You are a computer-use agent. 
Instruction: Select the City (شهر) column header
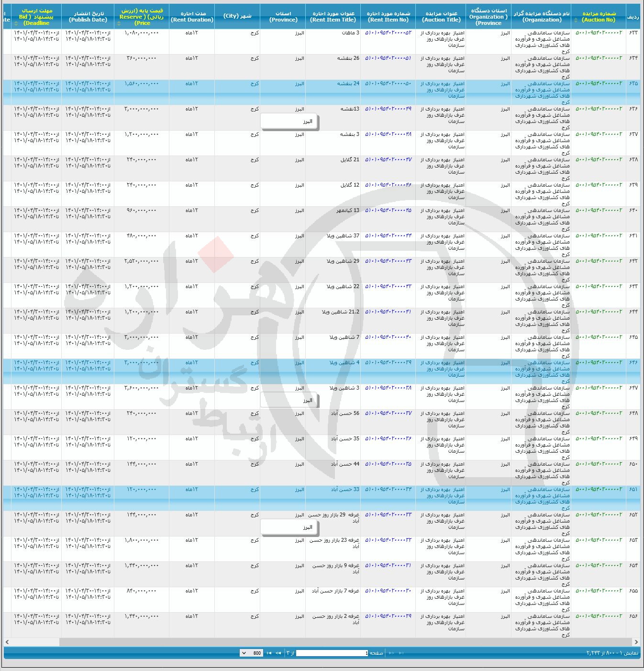[237, 16]
